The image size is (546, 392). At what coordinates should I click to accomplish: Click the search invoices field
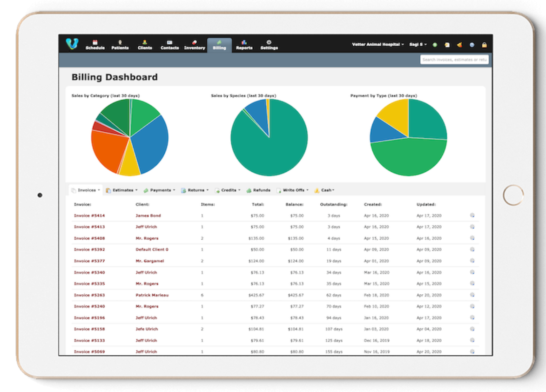click(454, 60)
